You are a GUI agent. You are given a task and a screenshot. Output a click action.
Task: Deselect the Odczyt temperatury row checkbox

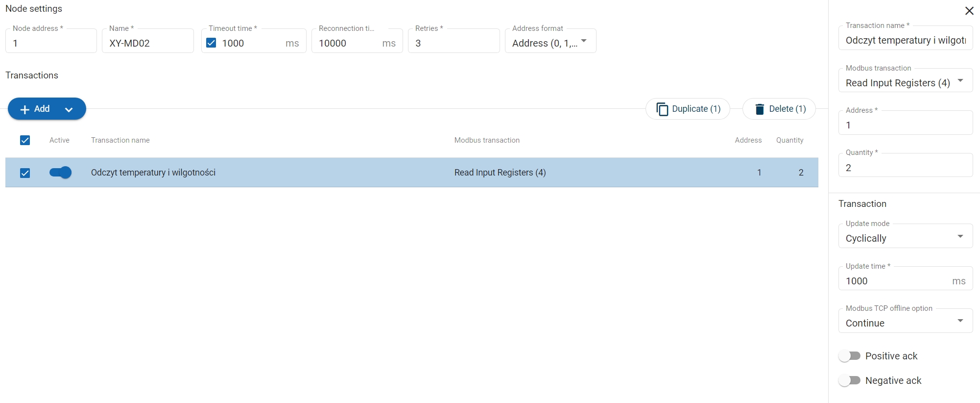25,173
